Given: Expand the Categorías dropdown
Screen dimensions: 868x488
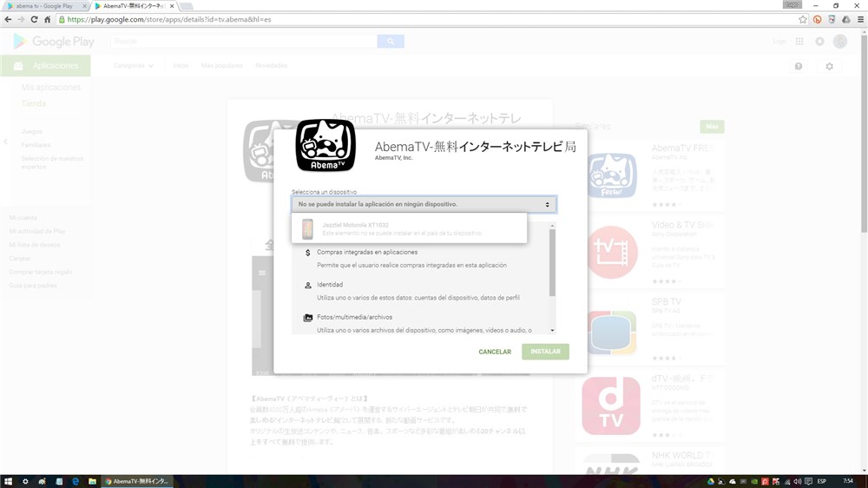Looking at the screenshot, I should coord(134,65).
